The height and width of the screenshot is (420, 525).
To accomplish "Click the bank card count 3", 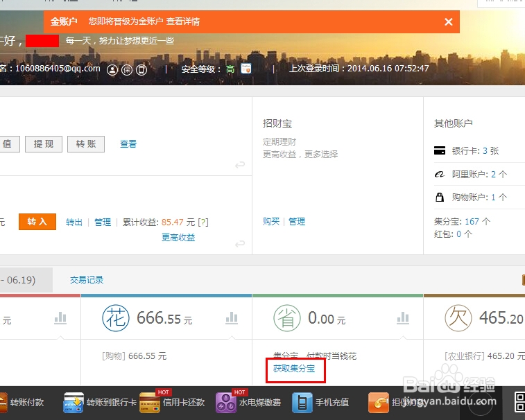I will click(x=485, y=151).
